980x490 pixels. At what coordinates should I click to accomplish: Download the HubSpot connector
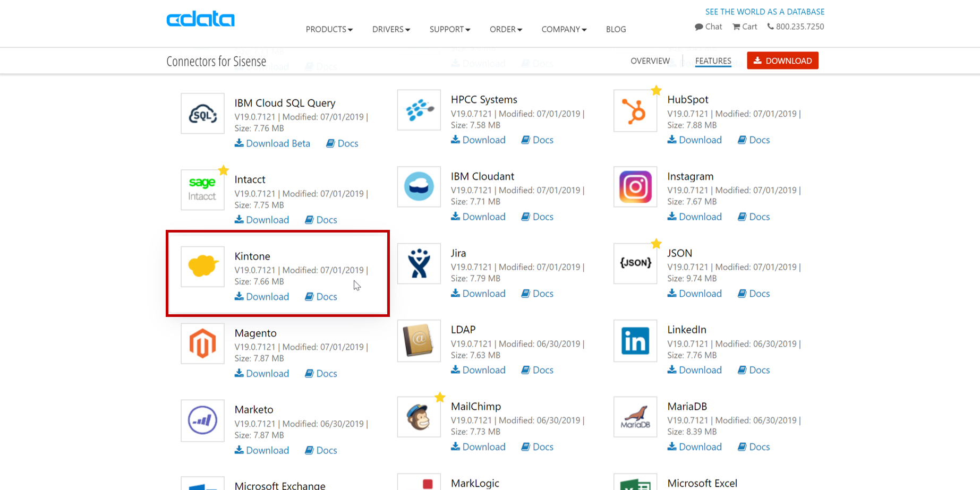pos(695,140)
